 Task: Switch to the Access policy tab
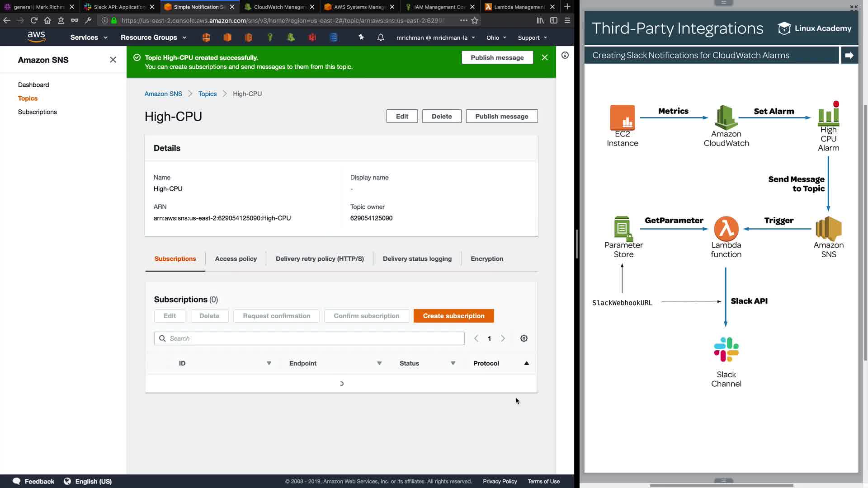(236, 258)
